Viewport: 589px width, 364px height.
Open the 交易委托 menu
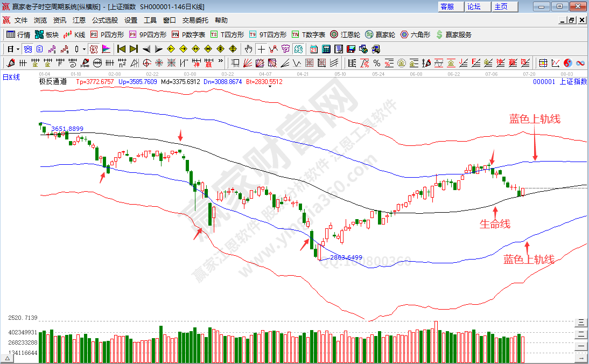[x=195, y=20]
